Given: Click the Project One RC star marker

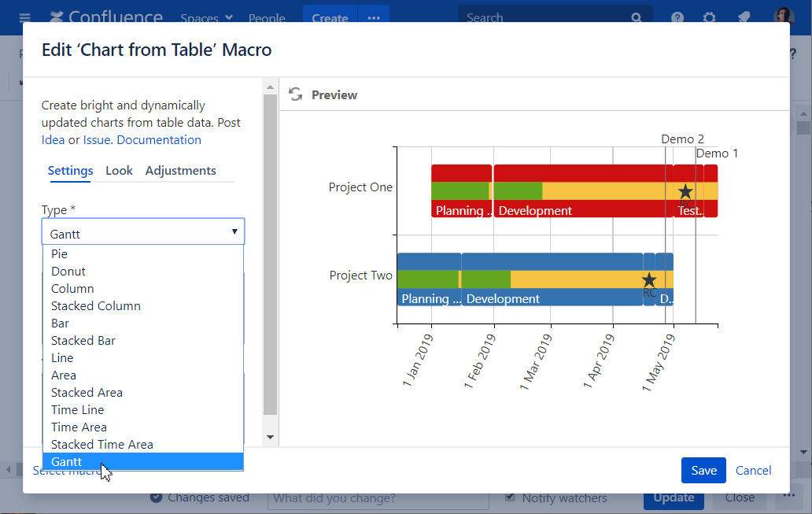Looking at the screenshot, I should point(685,192).
